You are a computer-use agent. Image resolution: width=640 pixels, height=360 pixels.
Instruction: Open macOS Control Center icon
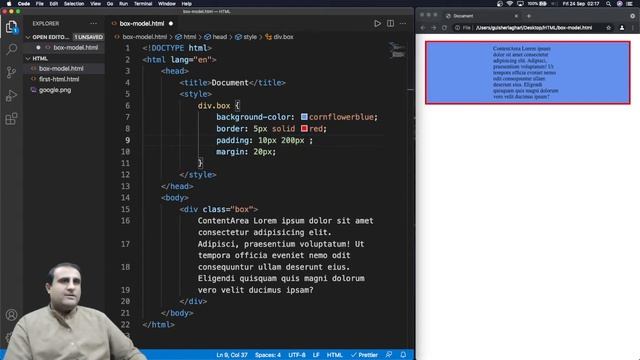pyautogui.click(x=629, y=4)
